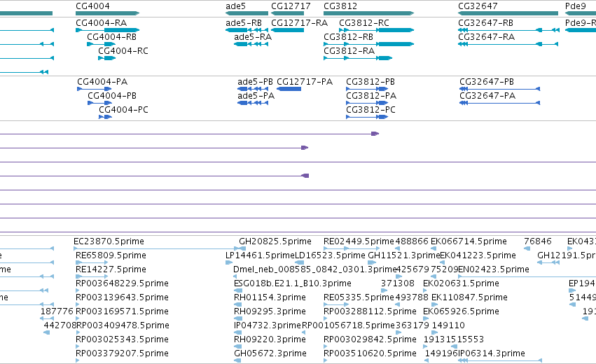Select the CG3812-PA protein label
596x364 pixels.
click(x=371, y=96)
